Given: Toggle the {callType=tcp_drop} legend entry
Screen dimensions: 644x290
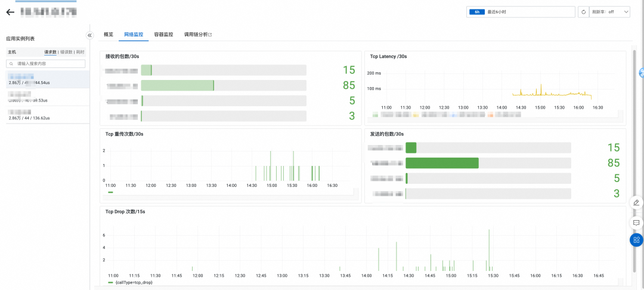Looking at the screenshot, I should click(130, 283).
